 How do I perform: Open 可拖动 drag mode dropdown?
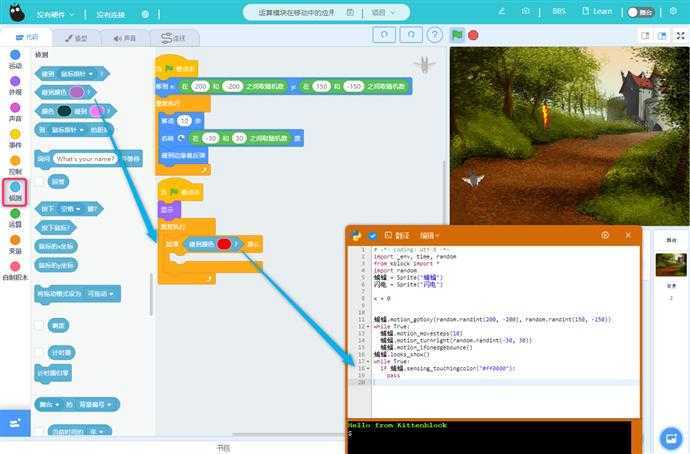[x=101, y=293]
